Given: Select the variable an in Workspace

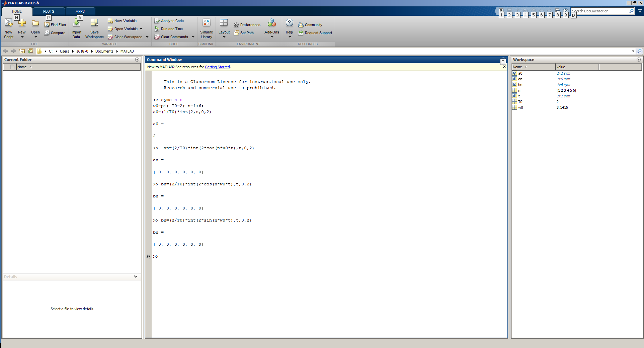Looking at the screenshot, I should [520, 79].
